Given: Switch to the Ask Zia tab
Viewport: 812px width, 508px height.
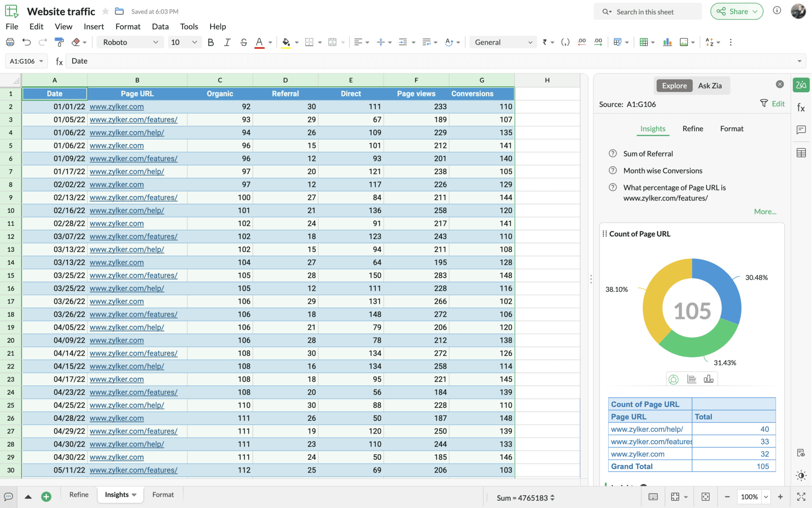Looking at the screenshot, I should pos(710,85).
